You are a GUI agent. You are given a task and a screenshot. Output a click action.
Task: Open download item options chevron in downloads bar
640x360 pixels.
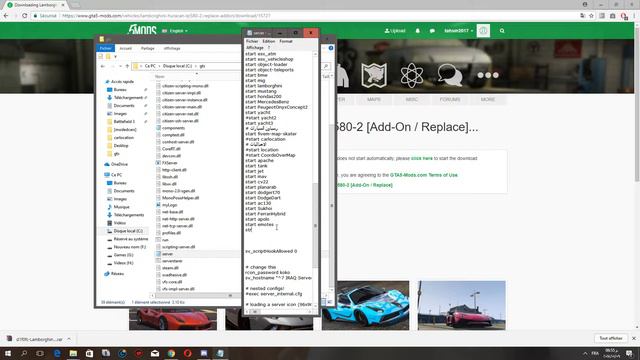pyautogui.click(x=69, y=339)
